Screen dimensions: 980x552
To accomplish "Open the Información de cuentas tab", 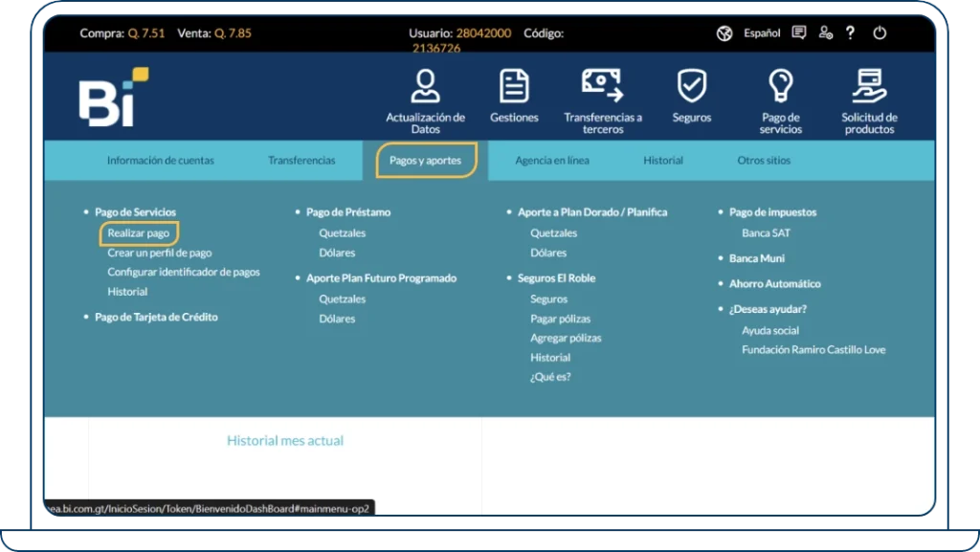I will tap(160, 161).
